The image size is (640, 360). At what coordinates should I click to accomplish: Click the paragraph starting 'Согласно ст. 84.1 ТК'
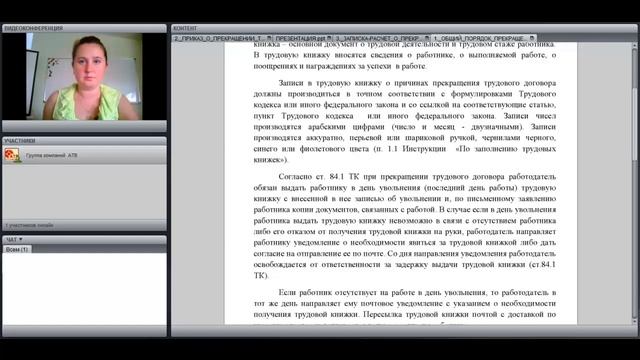tap(404, 226)
